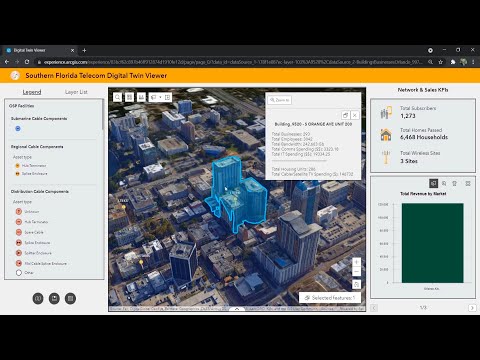Click the browser zoom magnifier in address bar
The image size is (480, 360).
click(x=431, y=62)
